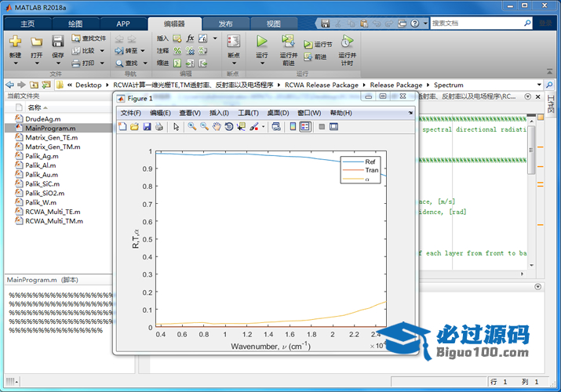Open the address bar path dropdown arrow

pos(539,85)
